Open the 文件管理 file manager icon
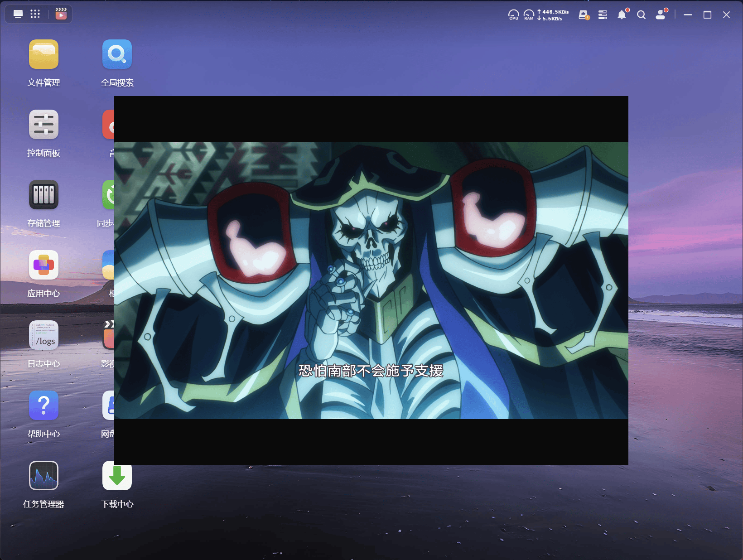The image size is (743, 560). coord(43,54)
